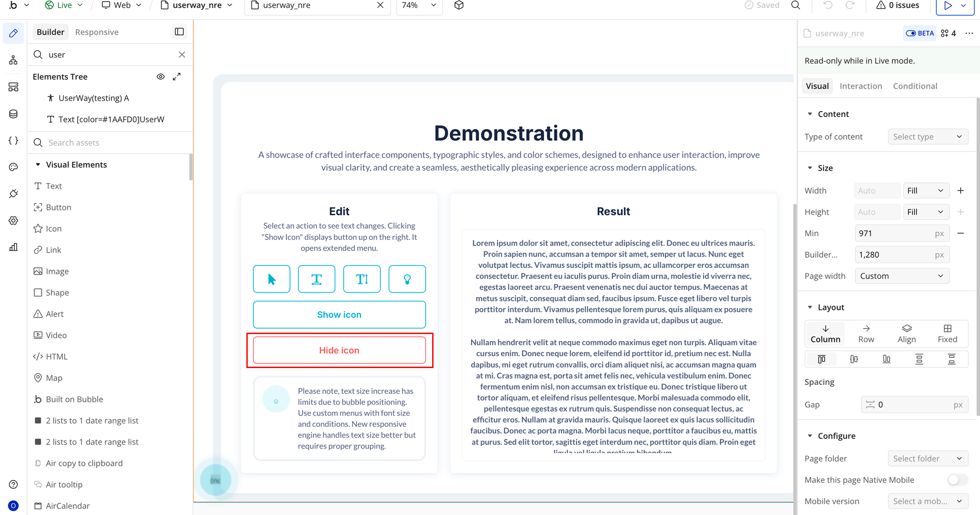
Task: Switch to the Responsive tab
Action: tap(97, 32)
